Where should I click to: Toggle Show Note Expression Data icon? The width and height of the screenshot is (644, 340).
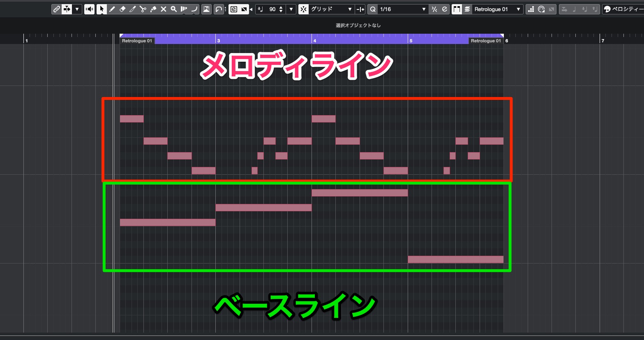point(234,9)
